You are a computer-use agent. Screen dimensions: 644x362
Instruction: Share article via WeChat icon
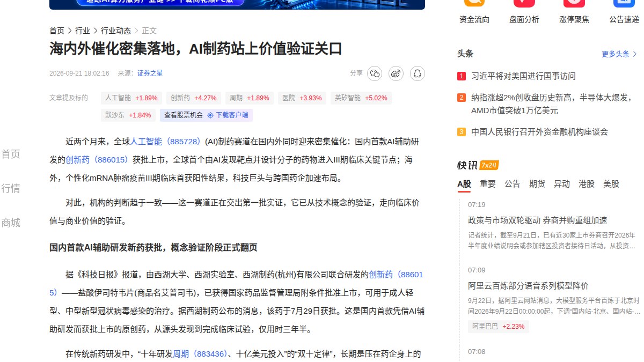pyautogui.click(x=375, y=73)
